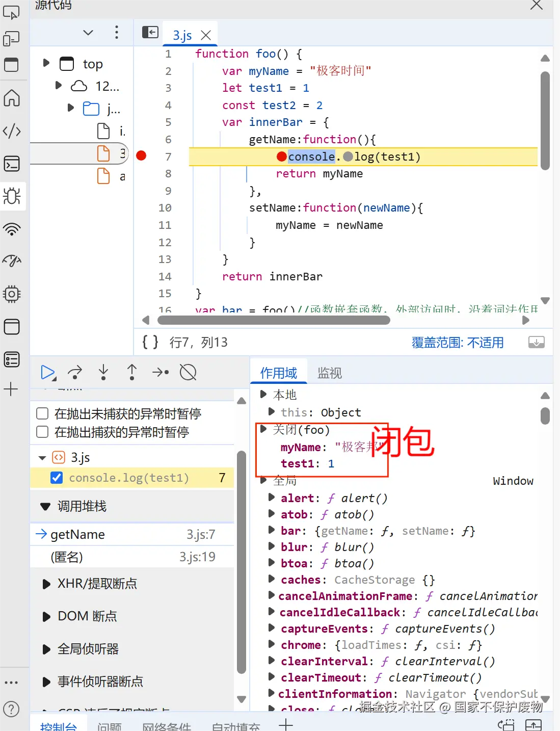
Task: Deactivate all breakpoints
Action: 188,372
